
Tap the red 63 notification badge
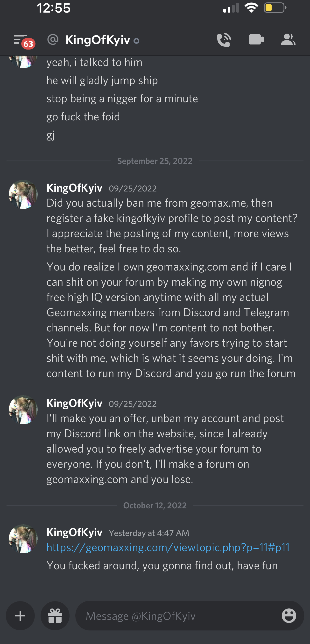(x=28, y=44)
